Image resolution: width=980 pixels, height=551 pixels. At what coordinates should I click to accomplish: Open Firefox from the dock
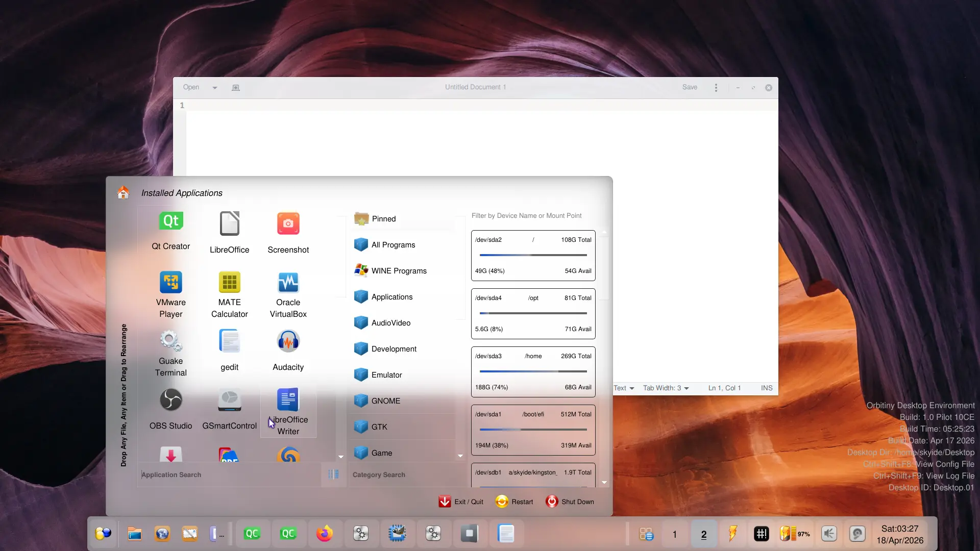324,534
